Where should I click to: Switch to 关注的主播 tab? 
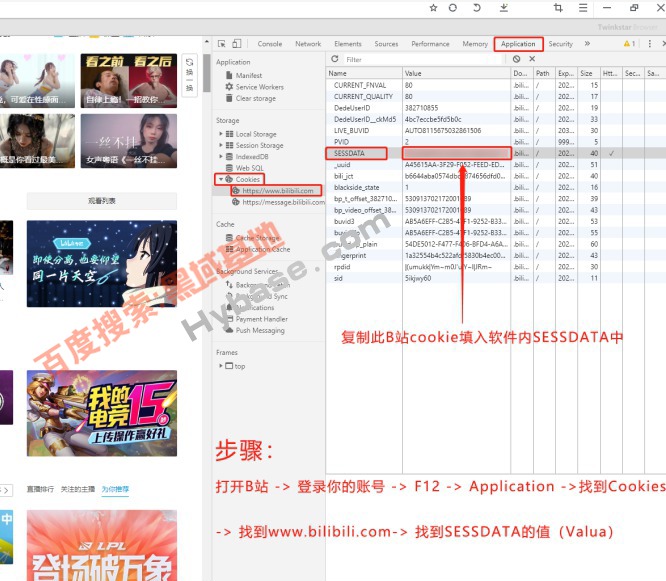[x=78, y=489]
